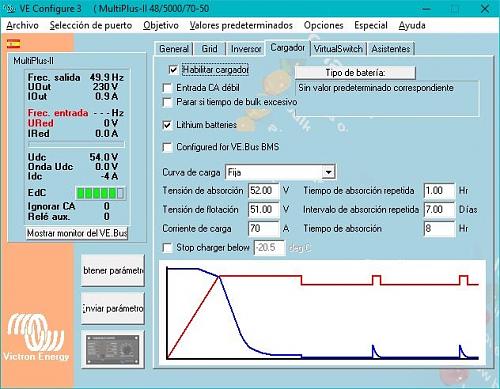
Task: Click the MultiPlus-II group label
Action: click(x=33, y=61)
